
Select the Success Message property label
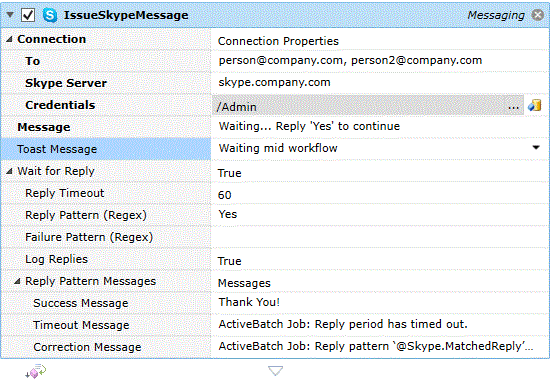tap(80, 303)
